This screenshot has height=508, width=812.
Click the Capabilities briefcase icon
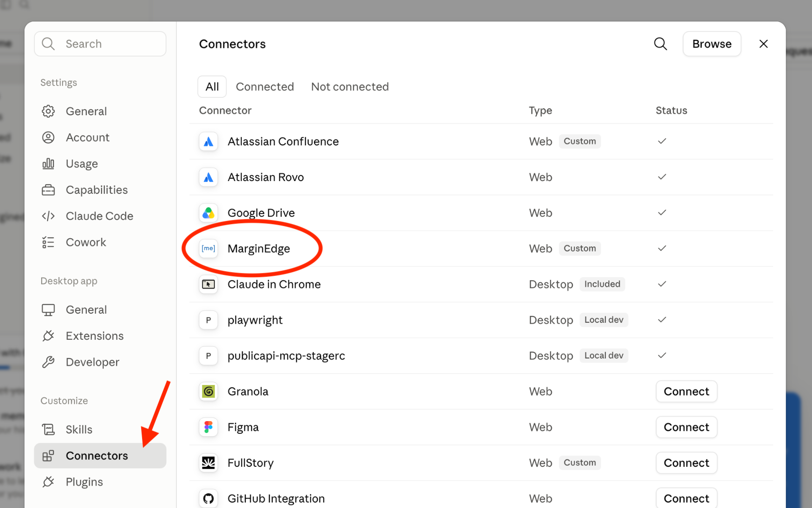pyautogui.click(x=48, y=190)
